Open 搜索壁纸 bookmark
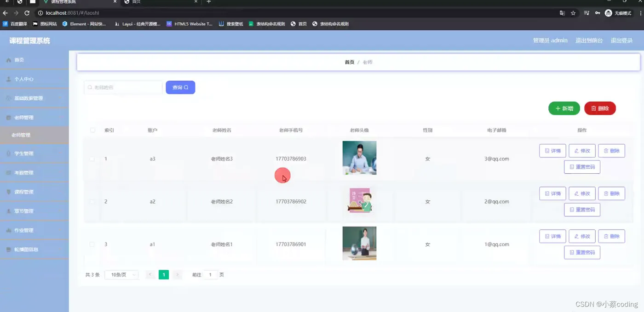Image resolution: width=644 pixels, height=312 pixels. click(231, 24)
